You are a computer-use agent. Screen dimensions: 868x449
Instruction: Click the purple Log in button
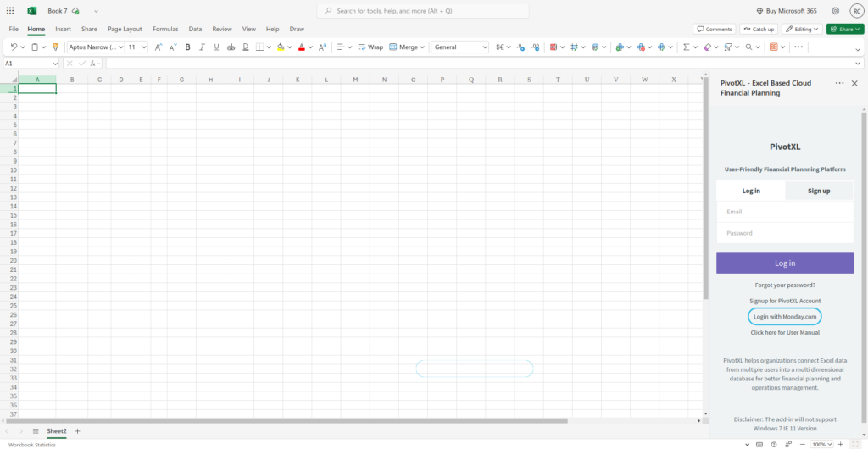click(785, 263)
